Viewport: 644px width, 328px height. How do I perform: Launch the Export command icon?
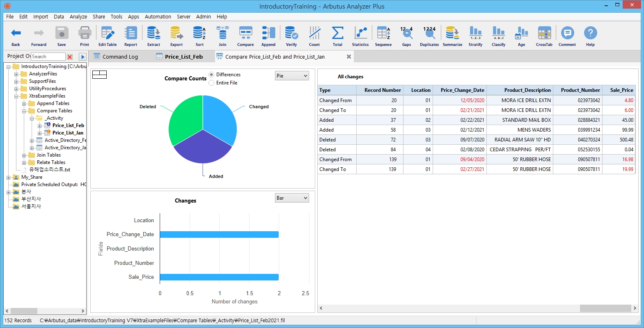click(x=176, y=33)
